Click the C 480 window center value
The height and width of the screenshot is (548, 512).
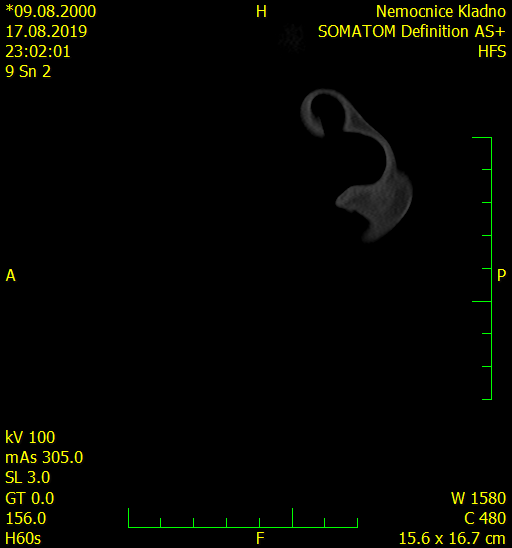pyautogui.click(x=485, y=518)
